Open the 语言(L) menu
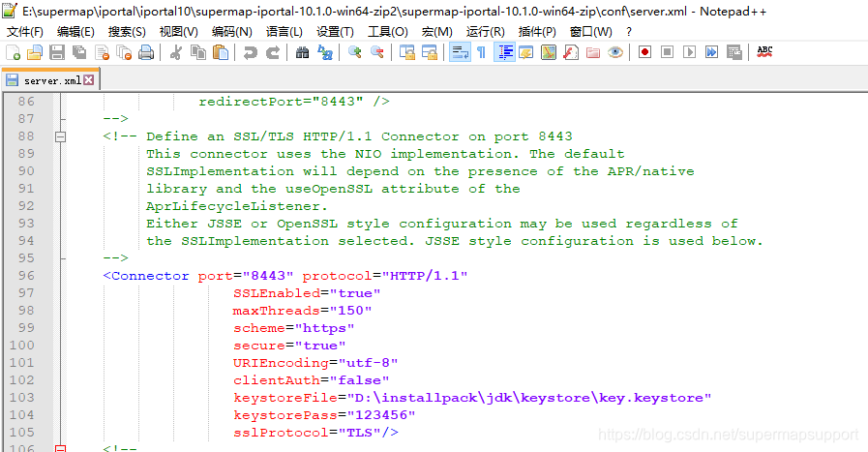 point(284,32)
